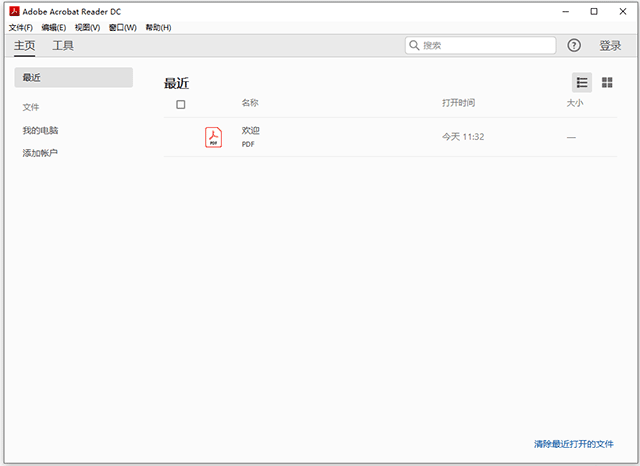Open the help question mark icon
Viewport: 640px width, 466px height.
click(574, 45)
